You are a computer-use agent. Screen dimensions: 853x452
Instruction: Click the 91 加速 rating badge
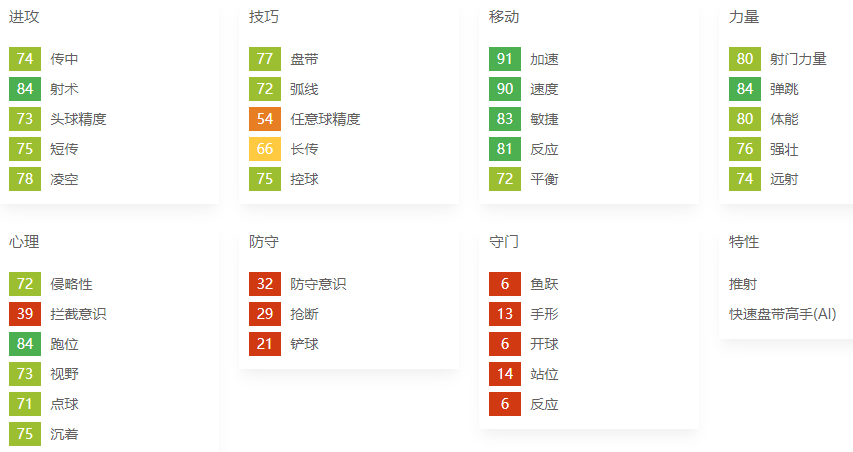coord(504,59)
